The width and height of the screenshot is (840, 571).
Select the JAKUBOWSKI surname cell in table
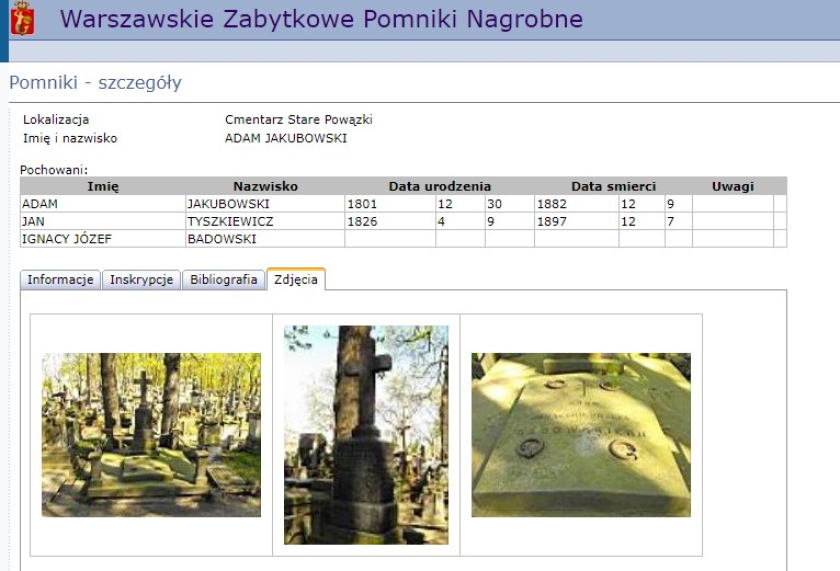coord(265,204)
